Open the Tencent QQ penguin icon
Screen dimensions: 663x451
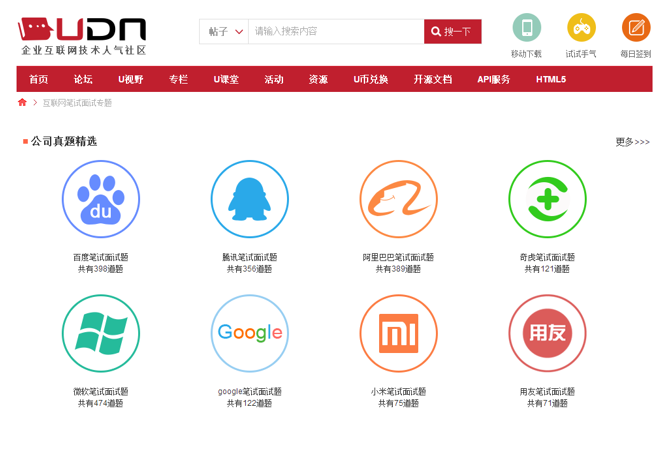pyautogui.click(x=249, y=199)
